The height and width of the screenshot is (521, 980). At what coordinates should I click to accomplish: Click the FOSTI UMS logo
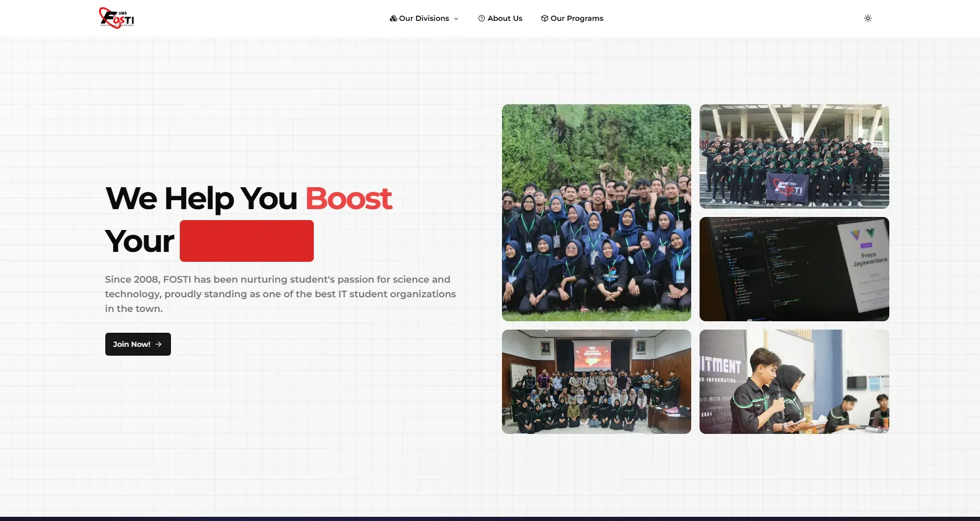117,18
